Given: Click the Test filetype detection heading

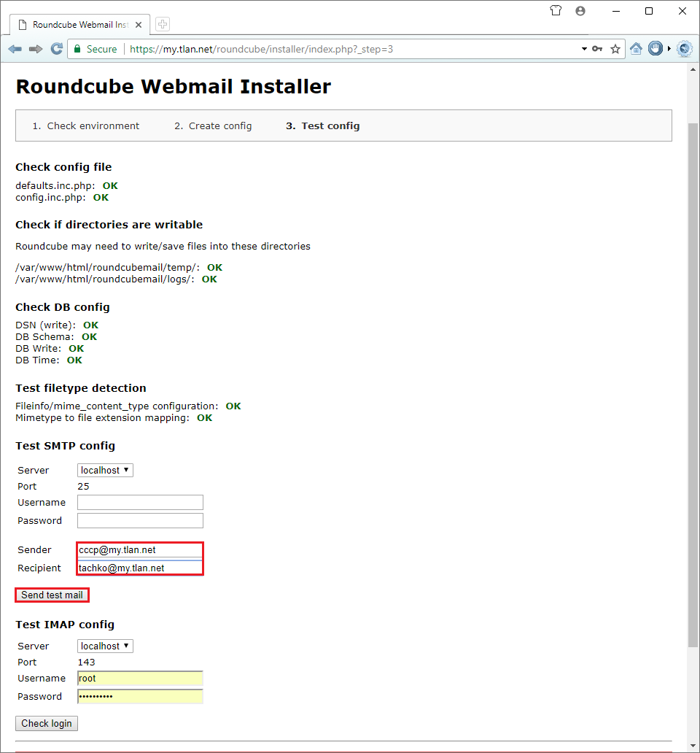Looking at the screenshot, I should (81, 388).
